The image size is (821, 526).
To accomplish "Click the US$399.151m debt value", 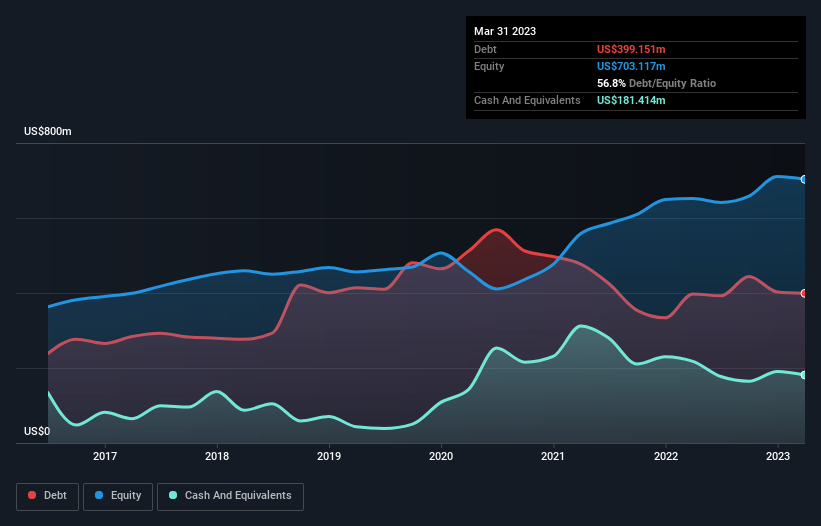I will [631, 49].
